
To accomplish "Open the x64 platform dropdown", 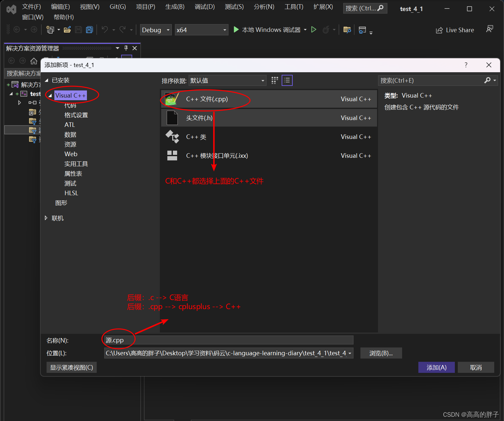I will click(x=202, y=30).
